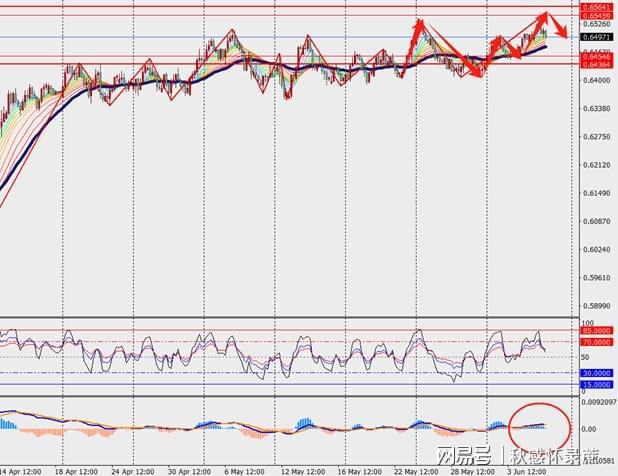Click the MACD 0.0092097 scale value

[x=599, y=402]
